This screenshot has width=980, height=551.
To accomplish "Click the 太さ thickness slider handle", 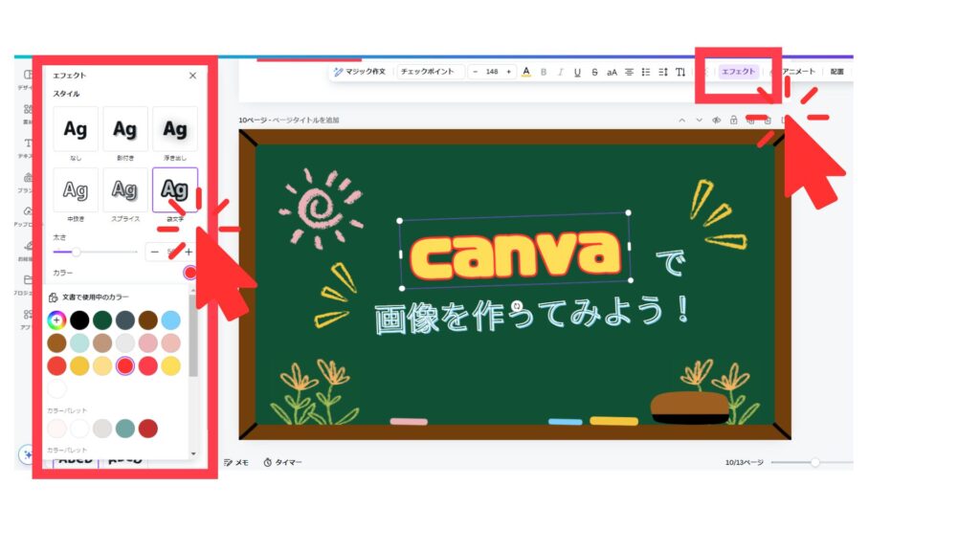I will pyautogui.click(x=76, y=252).
